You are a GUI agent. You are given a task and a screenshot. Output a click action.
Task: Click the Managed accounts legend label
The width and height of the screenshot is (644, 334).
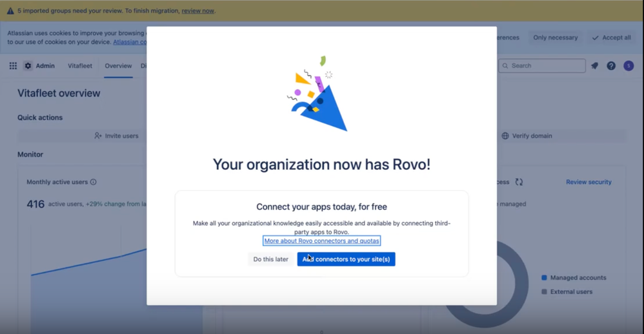(x=578, y=278)
